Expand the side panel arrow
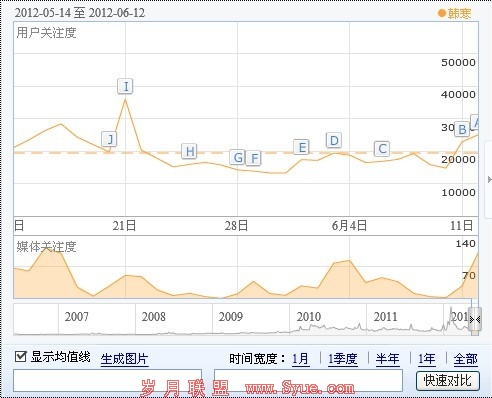The width and height of the screenshot is (492, 398). pyautogui.click(x=489, y=180)
